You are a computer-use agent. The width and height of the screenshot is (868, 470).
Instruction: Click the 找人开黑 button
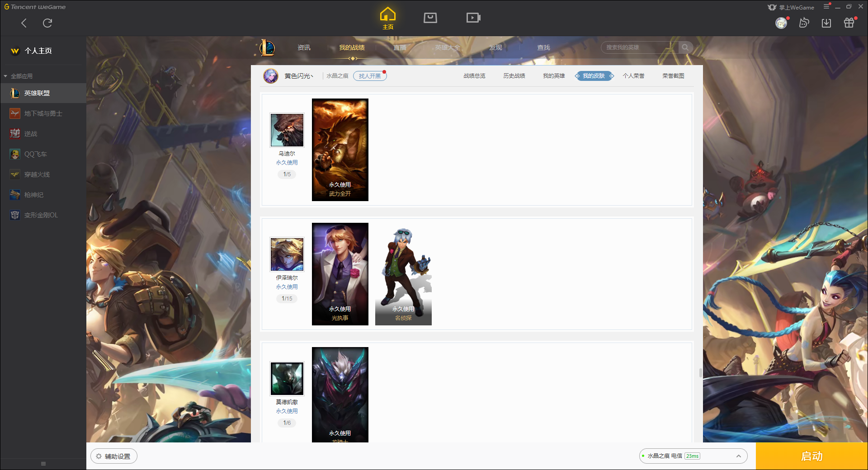point(370,76)
